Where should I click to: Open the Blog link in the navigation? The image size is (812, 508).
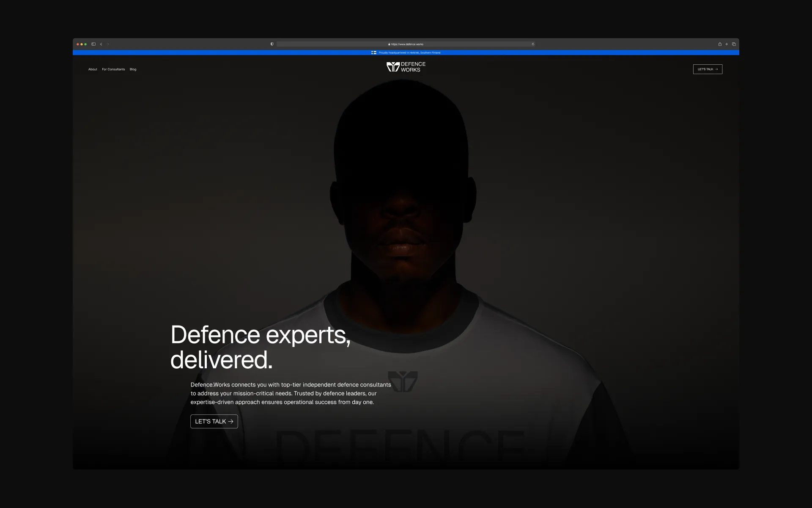coord(133,69)
